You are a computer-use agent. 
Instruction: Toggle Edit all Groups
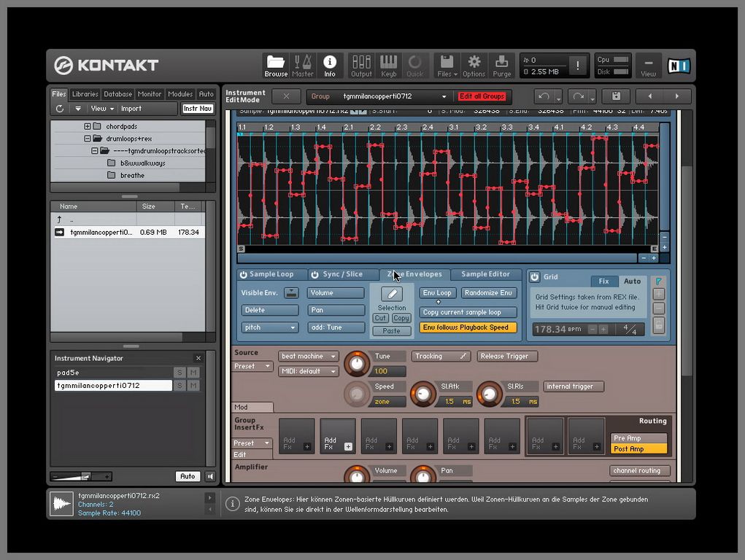(x=482, y=96)
